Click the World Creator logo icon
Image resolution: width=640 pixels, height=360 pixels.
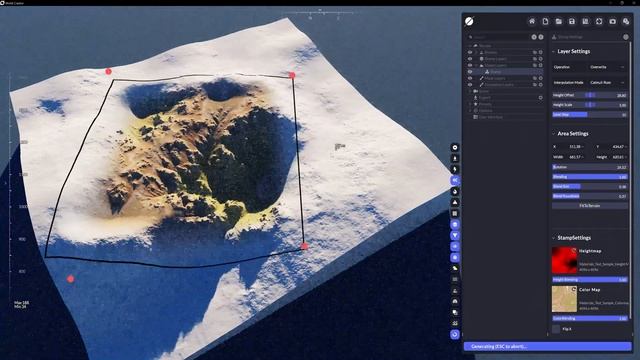[469, 21]
